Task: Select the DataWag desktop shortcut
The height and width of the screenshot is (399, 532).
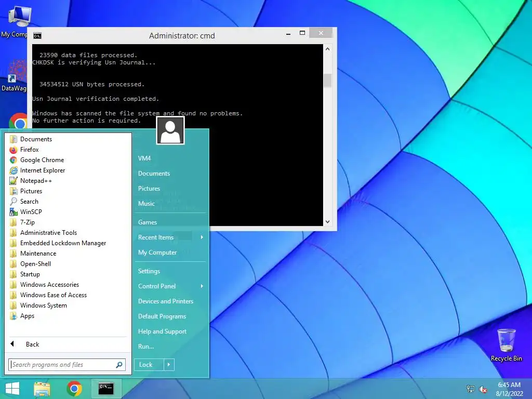Action: click(14, 76)
